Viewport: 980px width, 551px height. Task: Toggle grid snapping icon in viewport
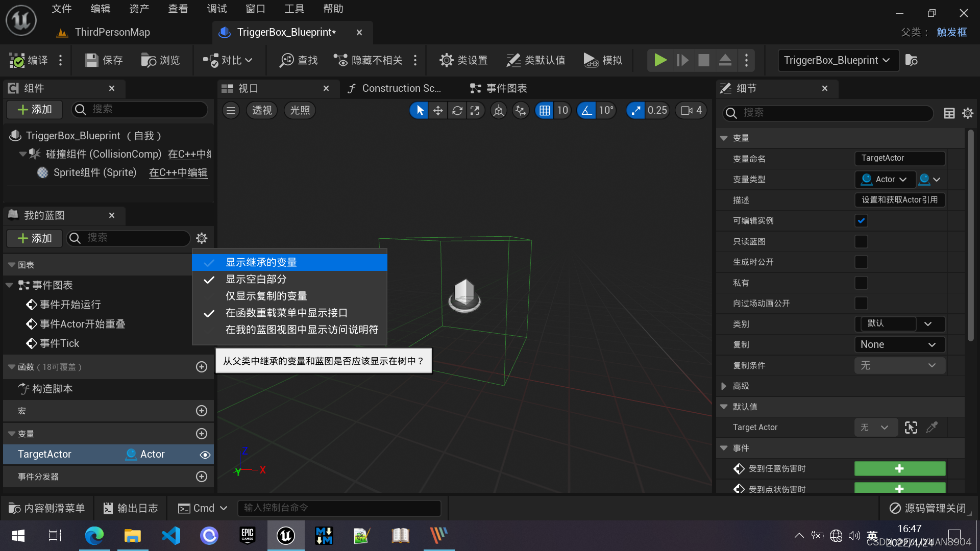[545, 111]
